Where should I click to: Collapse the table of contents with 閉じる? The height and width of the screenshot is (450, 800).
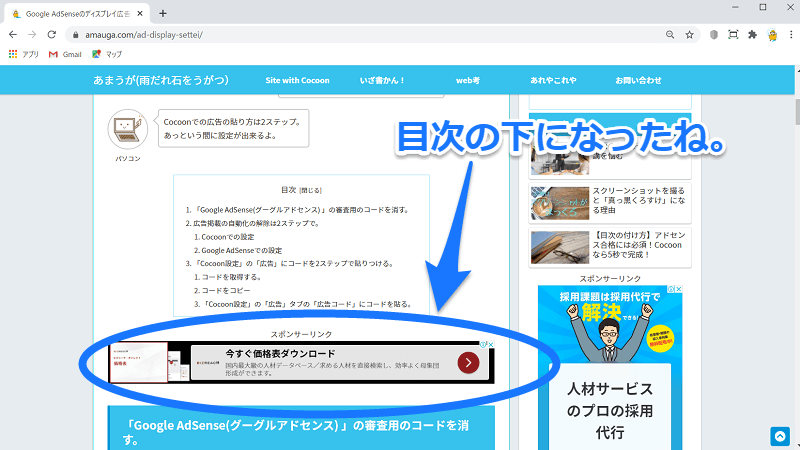312,190
